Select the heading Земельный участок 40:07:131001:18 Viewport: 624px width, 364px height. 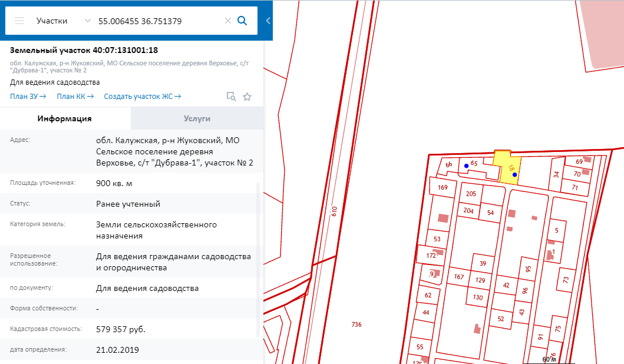[x=84, y=51]
